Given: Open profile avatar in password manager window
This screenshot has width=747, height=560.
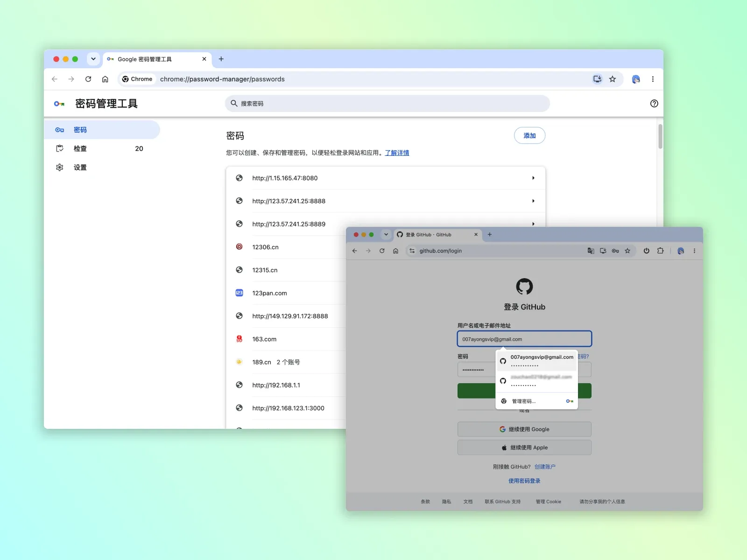Looking at the screenshot, I should tap(636, 79).
